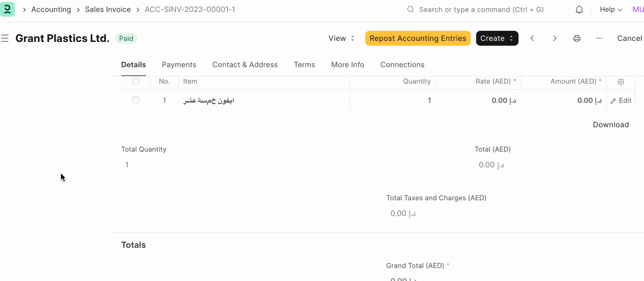Image resolution: width=644 pixels, height=281 pixels.
Task: Navigate to Sales Invoice breadcrumb
Action: [x=108, y=10]
